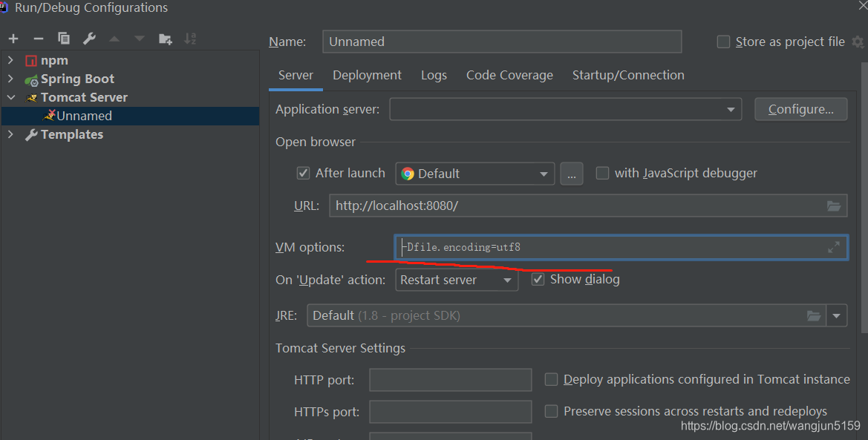
Task: Expand the Templates tree node
Action: pos(10,134)
